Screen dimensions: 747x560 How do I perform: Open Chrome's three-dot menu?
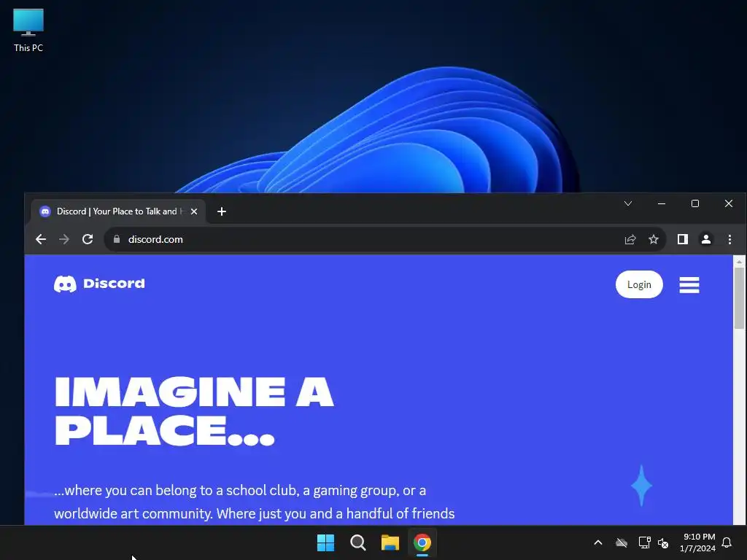point(729,239)
